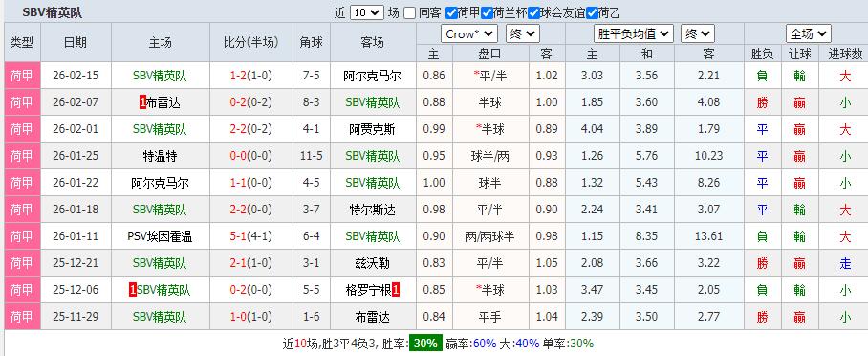Click the 5-1(4-1) score
The image size is (868, 356).
(x=251, y=236)
